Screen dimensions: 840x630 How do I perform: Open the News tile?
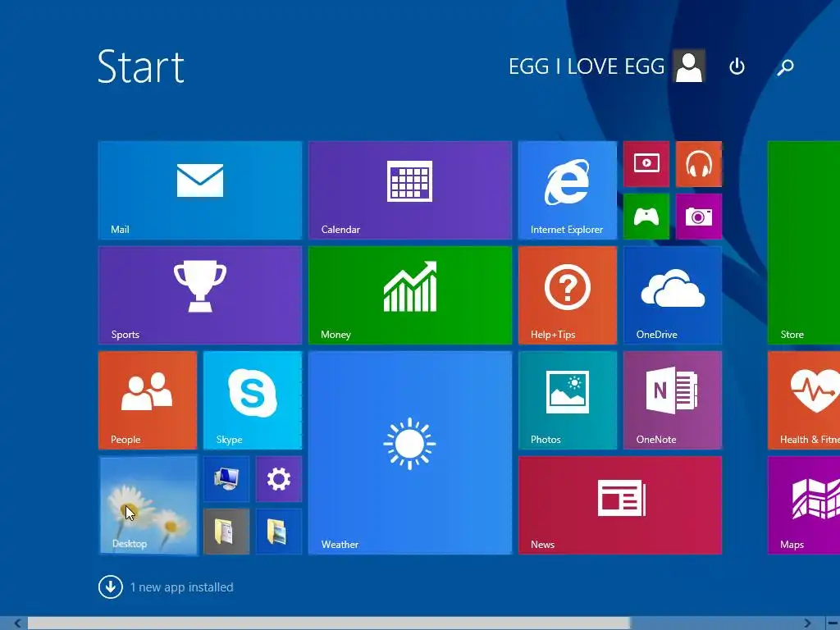(x=620, y=505)
